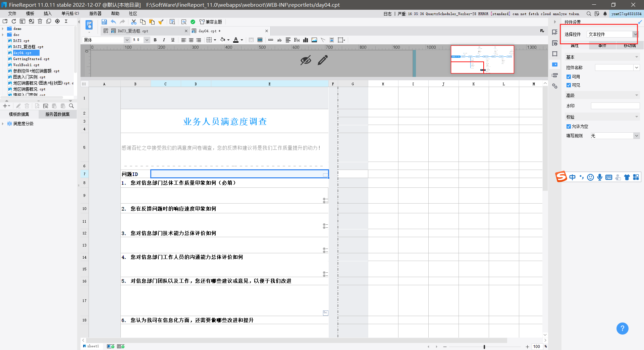Click the Insert Image icon

(314, 40)
